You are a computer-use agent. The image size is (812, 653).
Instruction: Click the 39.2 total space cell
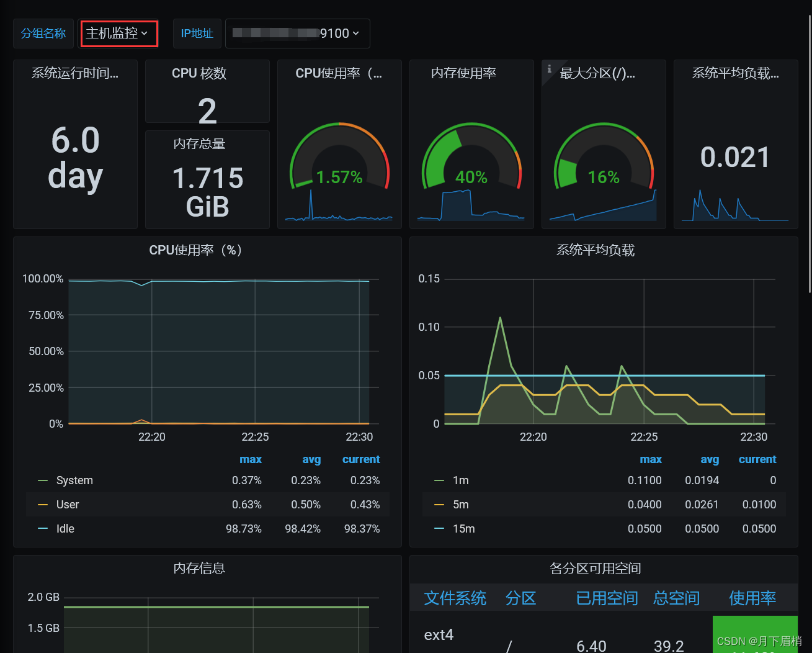[x=669, y=646]
